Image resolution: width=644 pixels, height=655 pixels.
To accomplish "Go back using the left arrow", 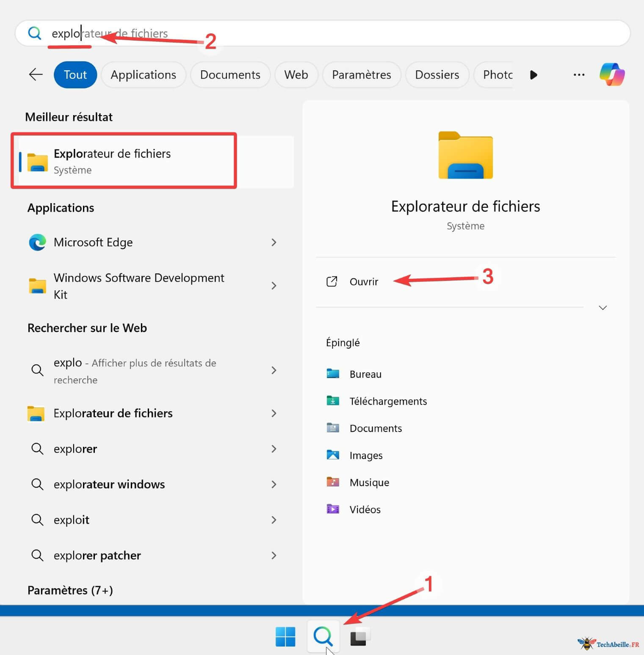I will 36,74.
